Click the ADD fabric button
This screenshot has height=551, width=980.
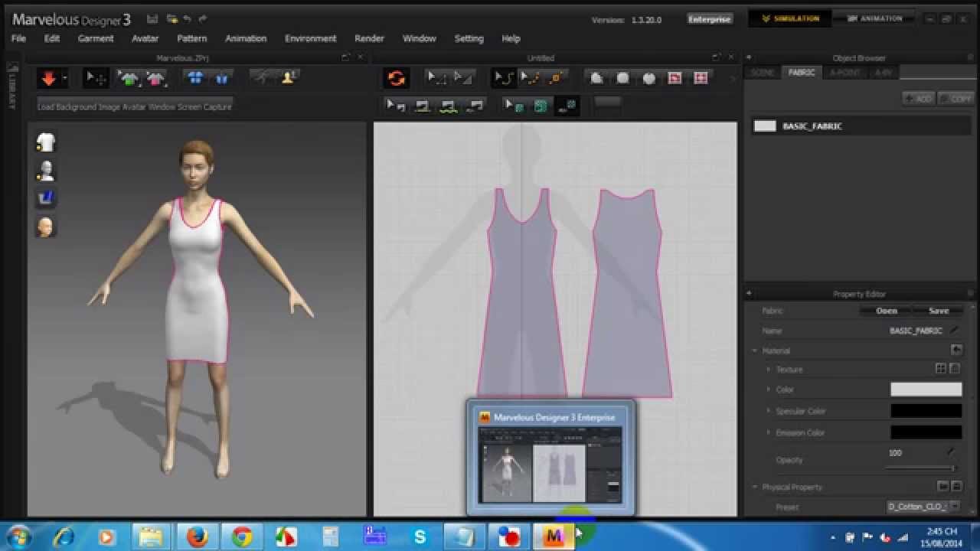[x=918, y=99]
